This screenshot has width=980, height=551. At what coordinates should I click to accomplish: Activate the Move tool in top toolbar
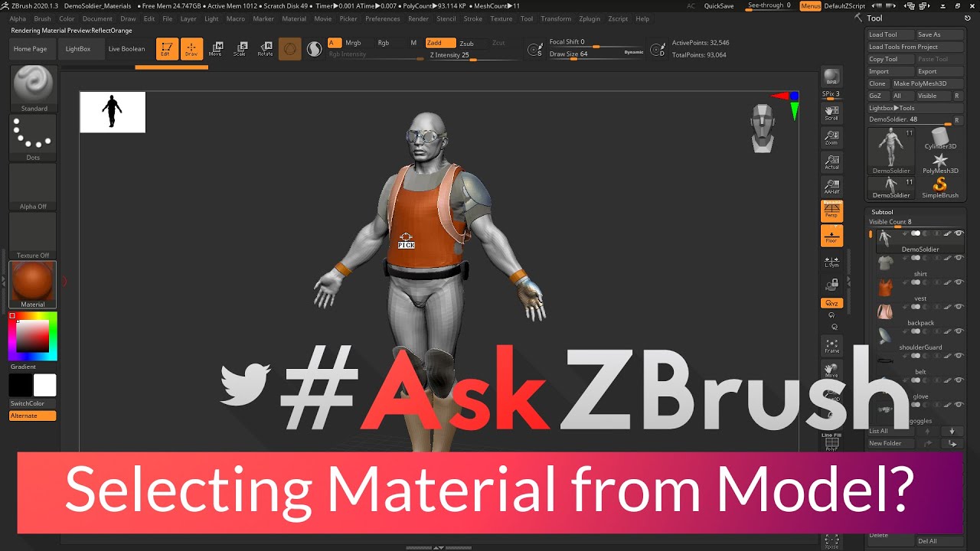coord(216,49)
